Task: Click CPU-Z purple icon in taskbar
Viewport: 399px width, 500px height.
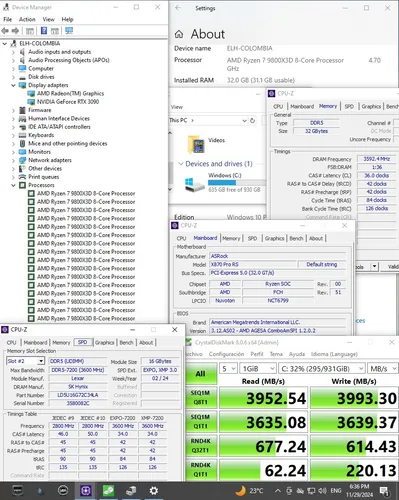Action: coord(86,491)
